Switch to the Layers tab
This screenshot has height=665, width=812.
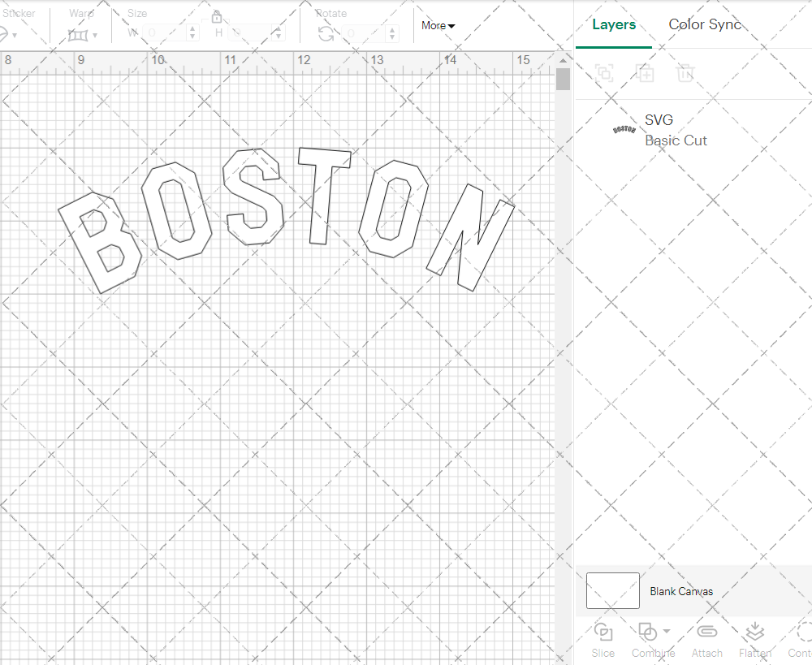pos(614,24)
